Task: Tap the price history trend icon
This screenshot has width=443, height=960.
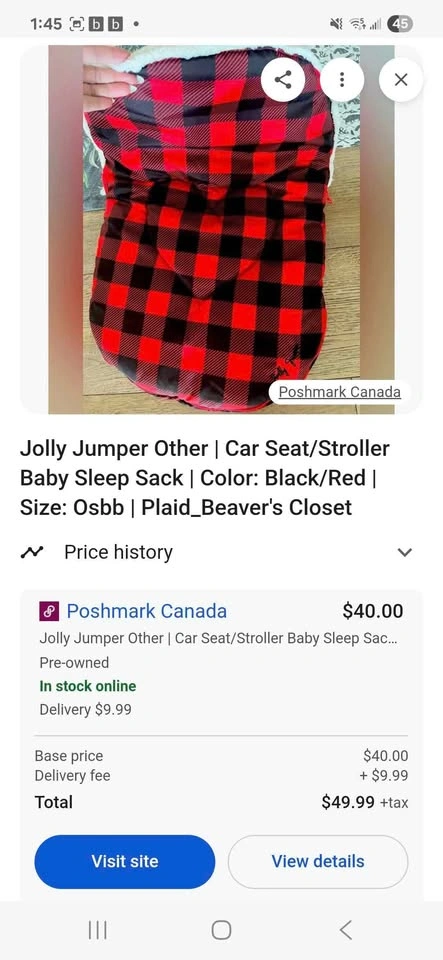Action: click(x=31, y=552)
